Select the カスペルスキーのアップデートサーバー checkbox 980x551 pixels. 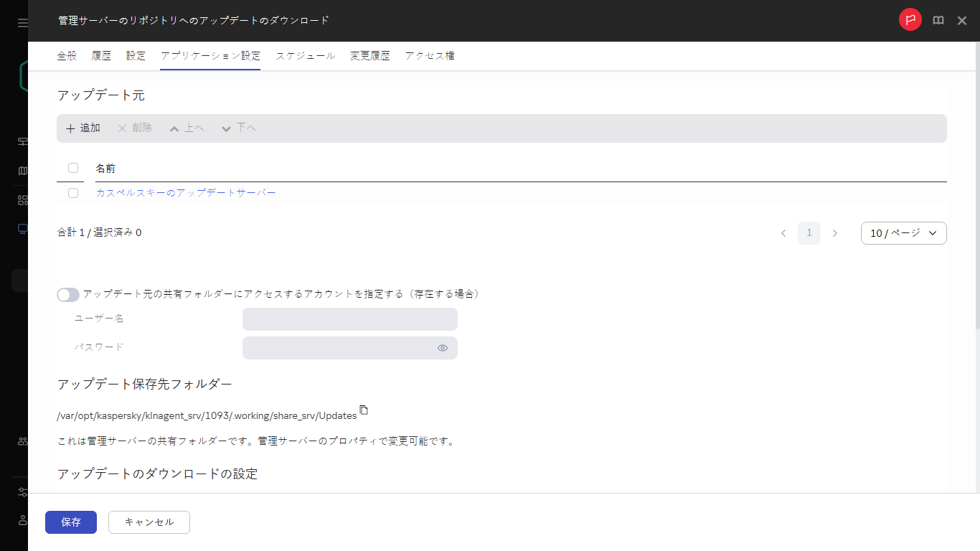pos(72,192)
